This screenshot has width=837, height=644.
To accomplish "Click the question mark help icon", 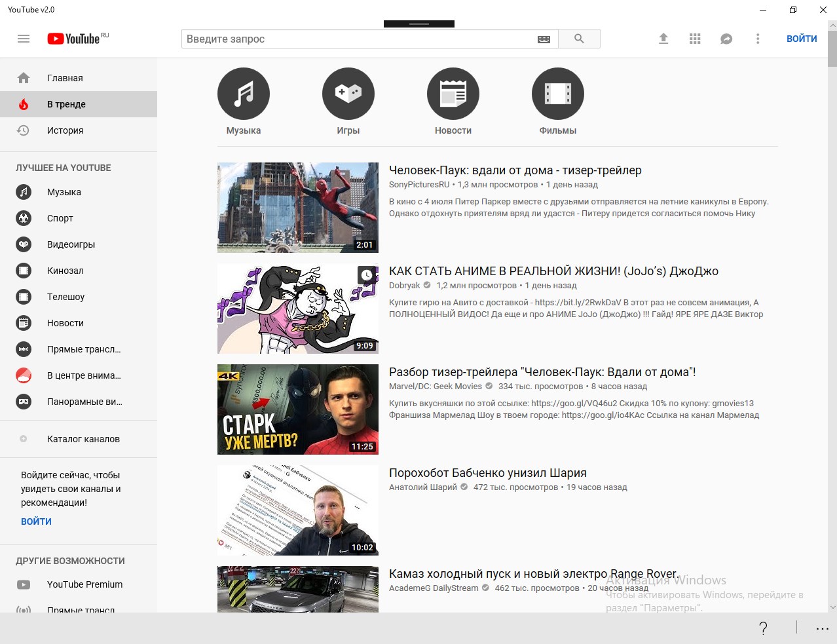I will [763, 628].
